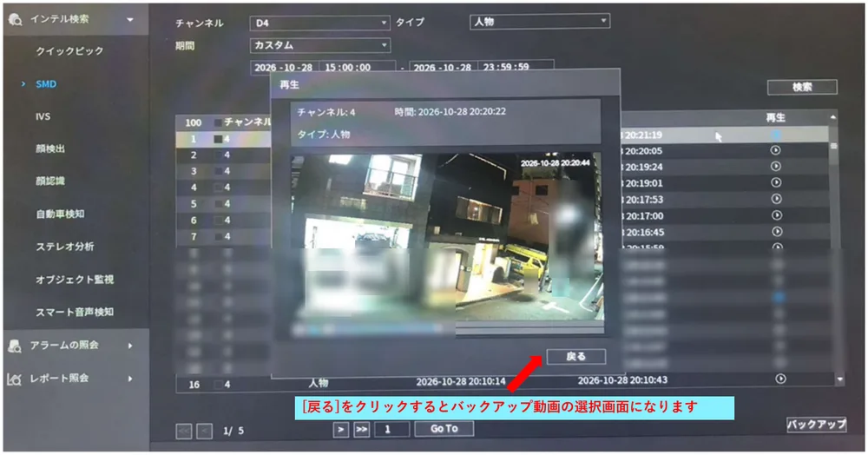This screenshot has width=868, height=455.
Task: Open the チャンネル D4 dropdown
Action: coord(320,23)
